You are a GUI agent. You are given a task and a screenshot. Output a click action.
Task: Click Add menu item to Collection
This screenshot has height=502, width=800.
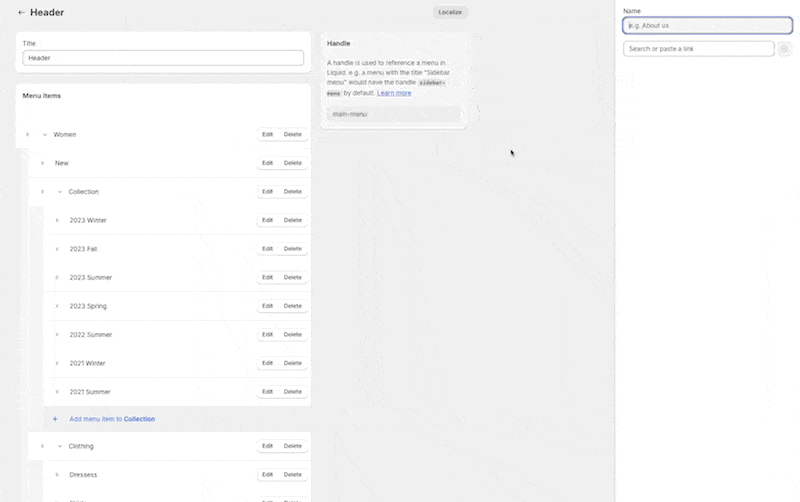(x=112, y=419)
